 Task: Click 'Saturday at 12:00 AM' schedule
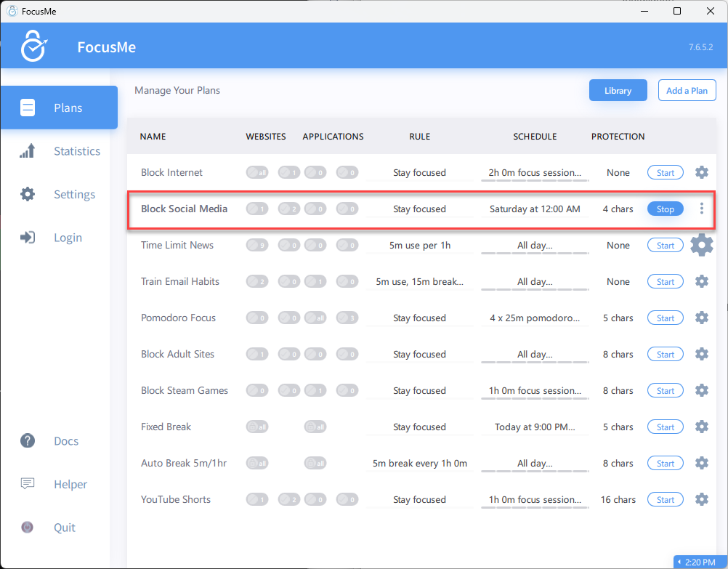(535, 209)
